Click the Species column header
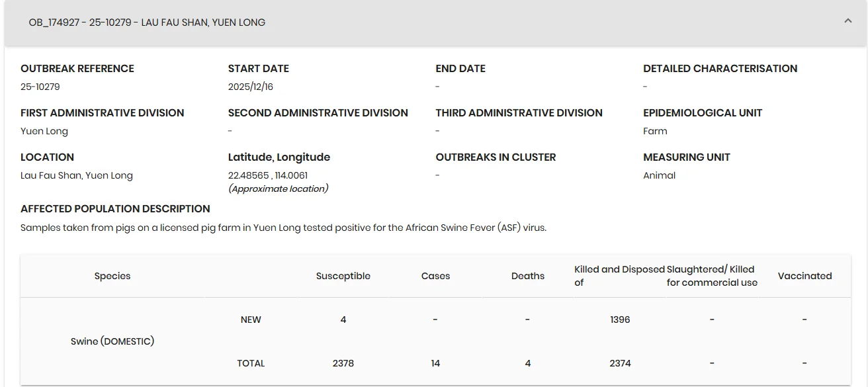 [112, 276]
